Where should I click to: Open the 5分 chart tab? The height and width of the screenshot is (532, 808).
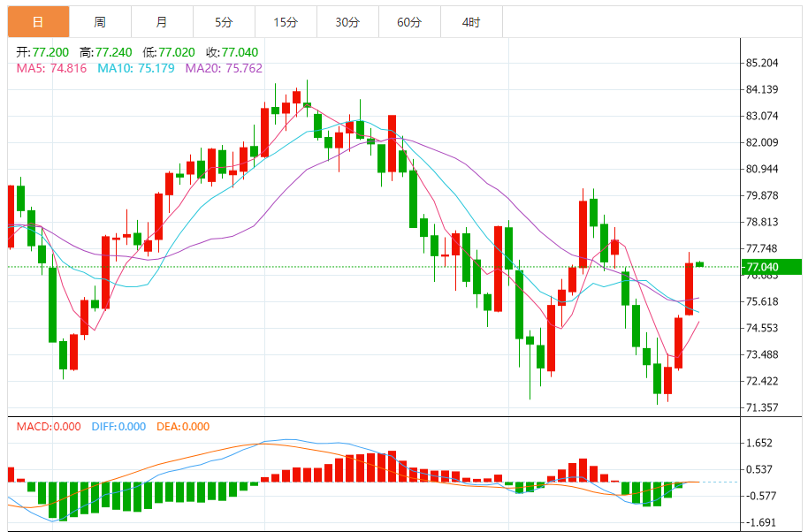[x=224, y=21]
